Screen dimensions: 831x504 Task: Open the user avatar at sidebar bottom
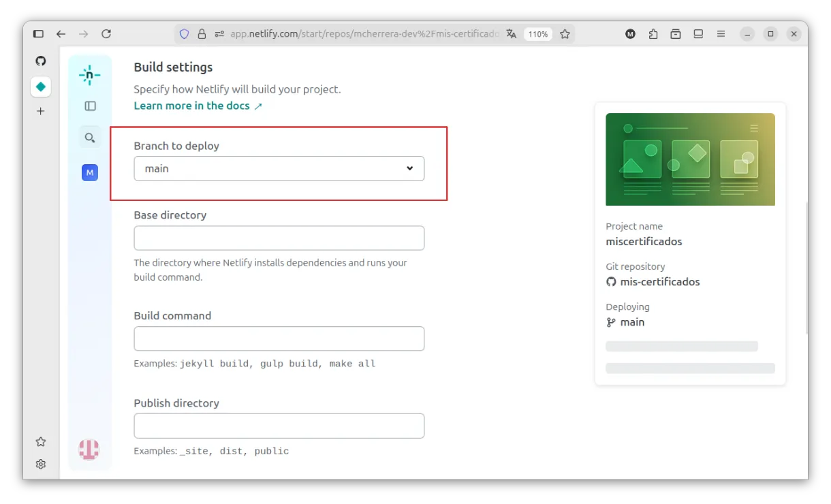(89, 449)
